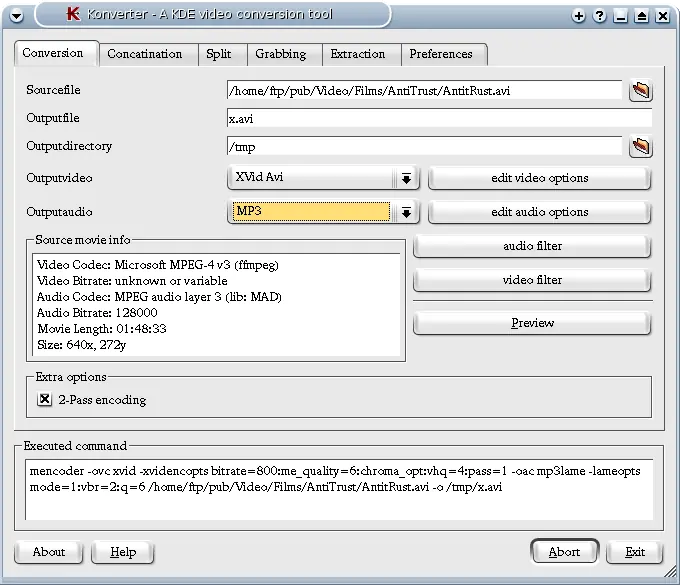Click the What's This question mark icon
Screen dimensions: 680x585
point(599,16)
